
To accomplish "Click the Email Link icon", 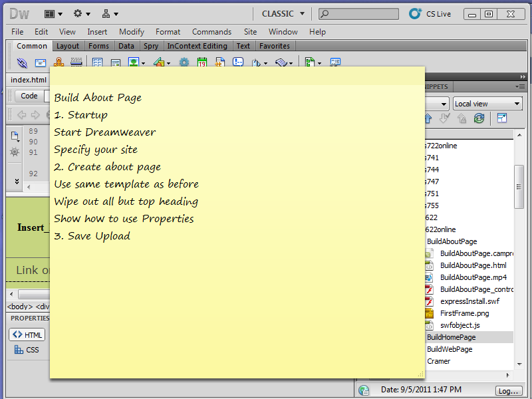I will (41, 63).
